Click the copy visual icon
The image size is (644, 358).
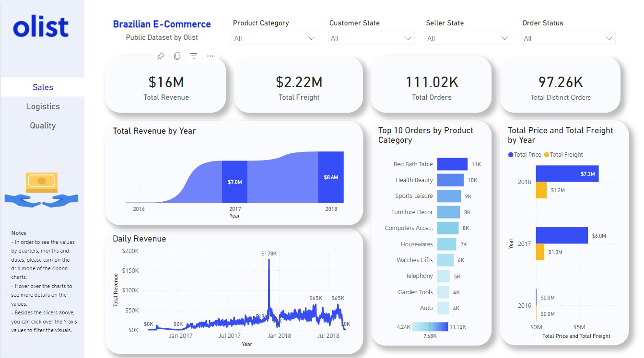pos(177,56)
